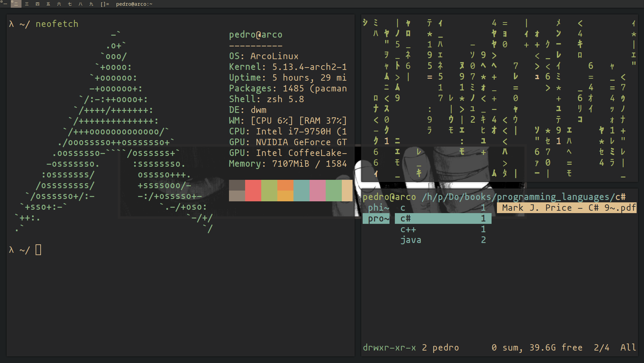
Task: Switch to dwm tag 五
Action: pyautogui.click(x=48, y=4)
